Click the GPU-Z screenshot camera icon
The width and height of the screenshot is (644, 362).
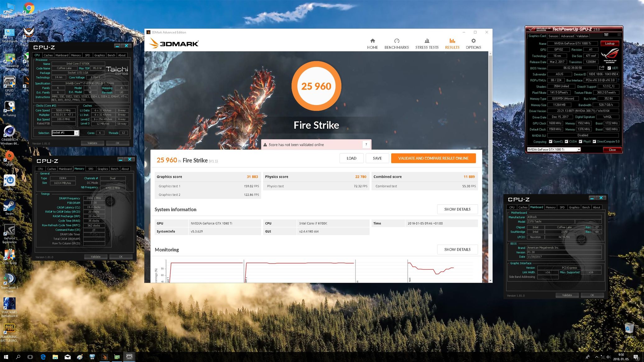pos(606,35)
